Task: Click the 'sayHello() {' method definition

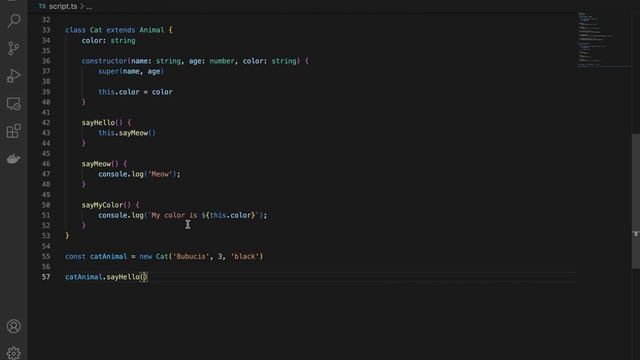Action: tap(106, 122)
